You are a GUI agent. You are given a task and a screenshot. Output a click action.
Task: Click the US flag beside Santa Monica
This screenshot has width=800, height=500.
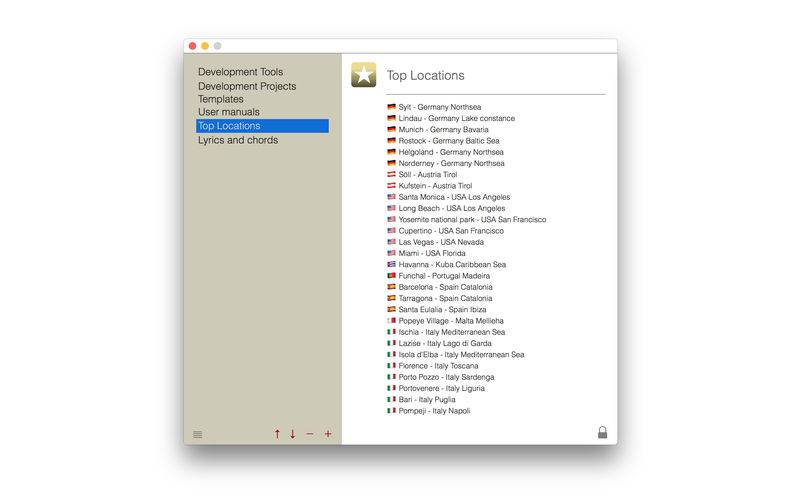391,196
